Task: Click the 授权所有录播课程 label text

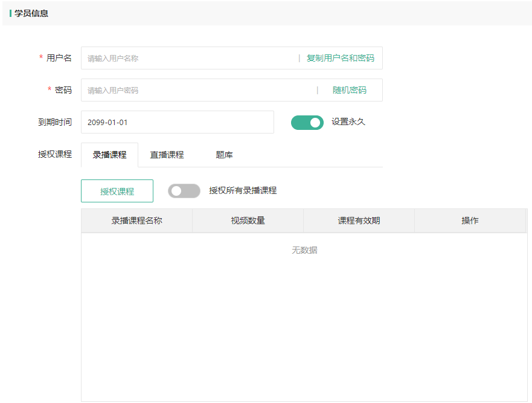Action: point(243,190)
